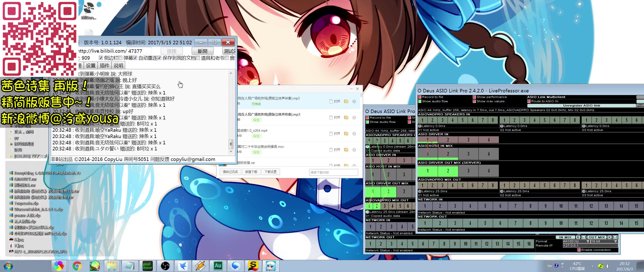This screenshot has width=644, height=272.
Task: Open folder for the .mov download
Action: pos(346,150)
